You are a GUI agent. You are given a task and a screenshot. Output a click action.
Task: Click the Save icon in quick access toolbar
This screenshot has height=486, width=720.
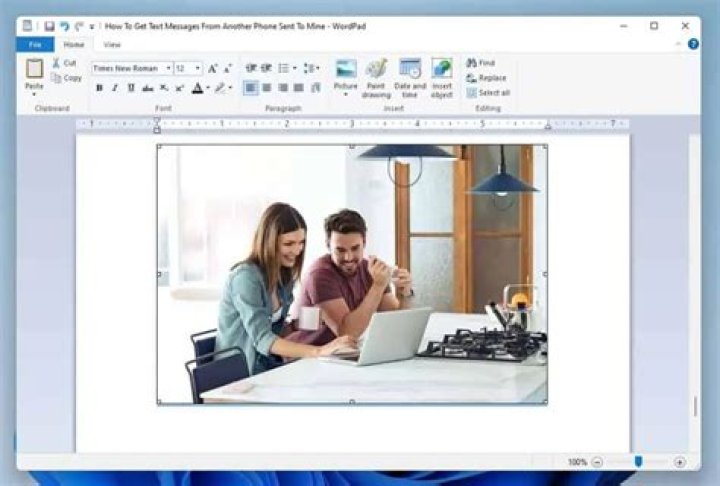(49, 26)
